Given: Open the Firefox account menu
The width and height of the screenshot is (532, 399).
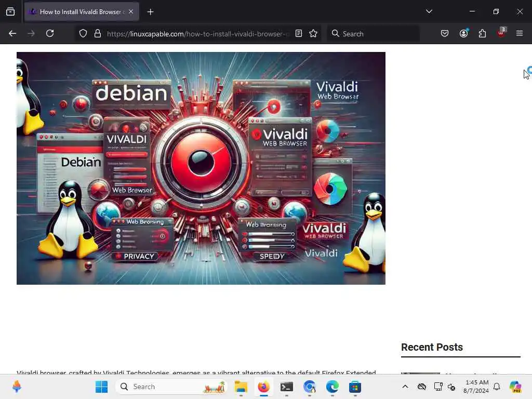Looking at the screenshot, I should point(464,34).
